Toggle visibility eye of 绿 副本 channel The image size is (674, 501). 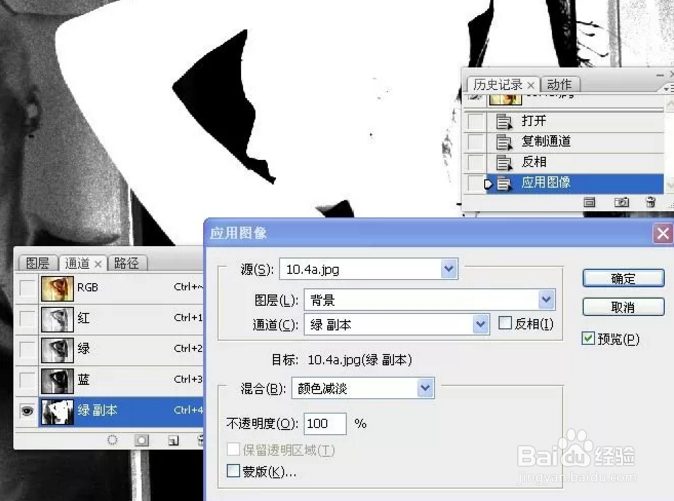27,411
